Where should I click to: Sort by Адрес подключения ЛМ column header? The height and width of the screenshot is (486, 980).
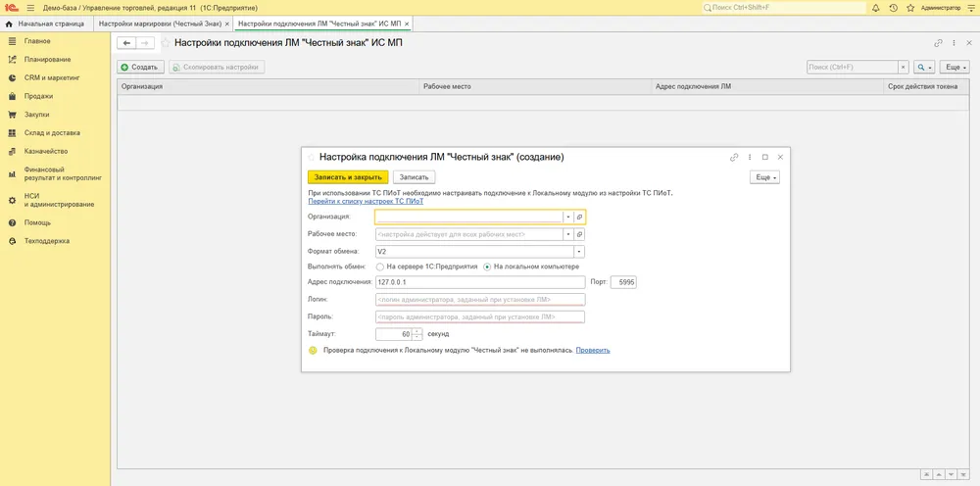point(767,87)
